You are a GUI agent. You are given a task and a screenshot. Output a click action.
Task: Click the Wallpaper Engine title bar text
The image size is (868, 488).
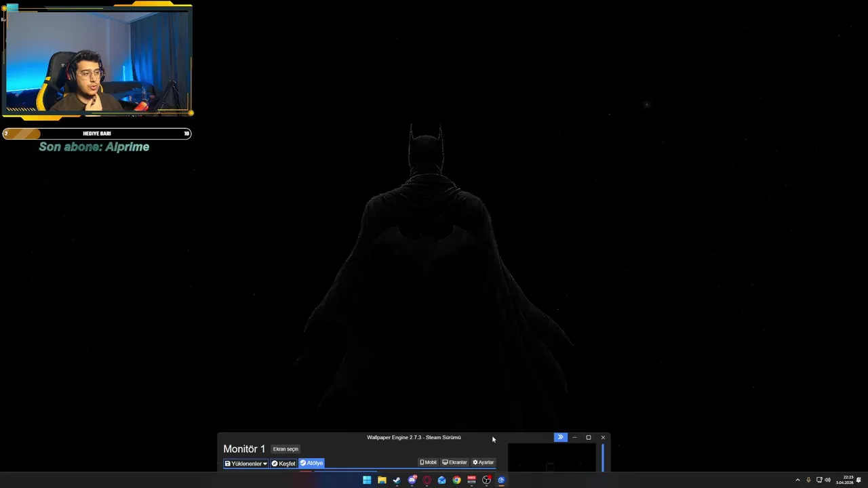tap(414, 437)
